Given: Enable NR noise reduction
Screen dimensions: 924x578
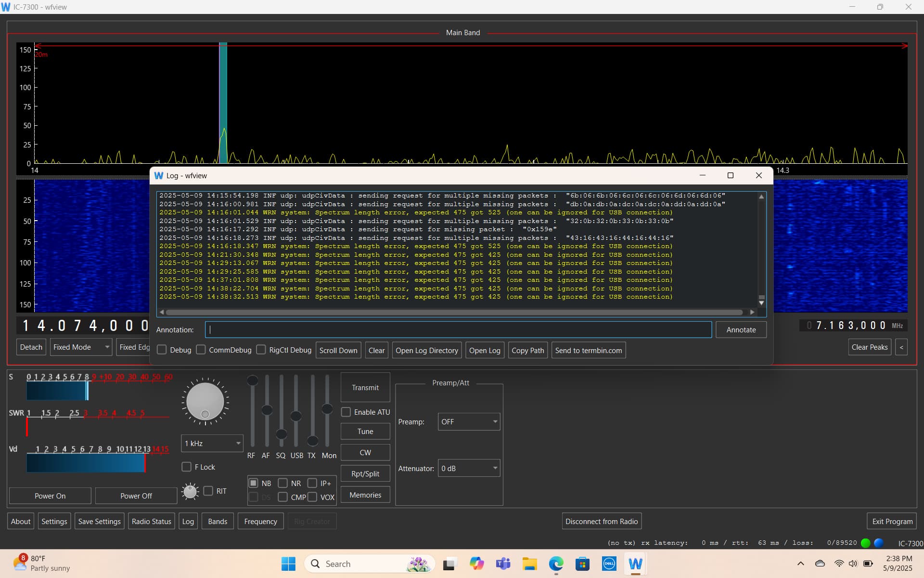Looking at the screenshot, I should coord(283,483).
